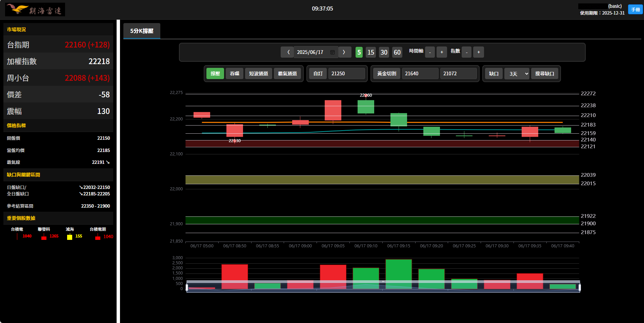The image size is (644, 323).
Task: Open the 手冊 manual button
Action: (x=635, y=9)
